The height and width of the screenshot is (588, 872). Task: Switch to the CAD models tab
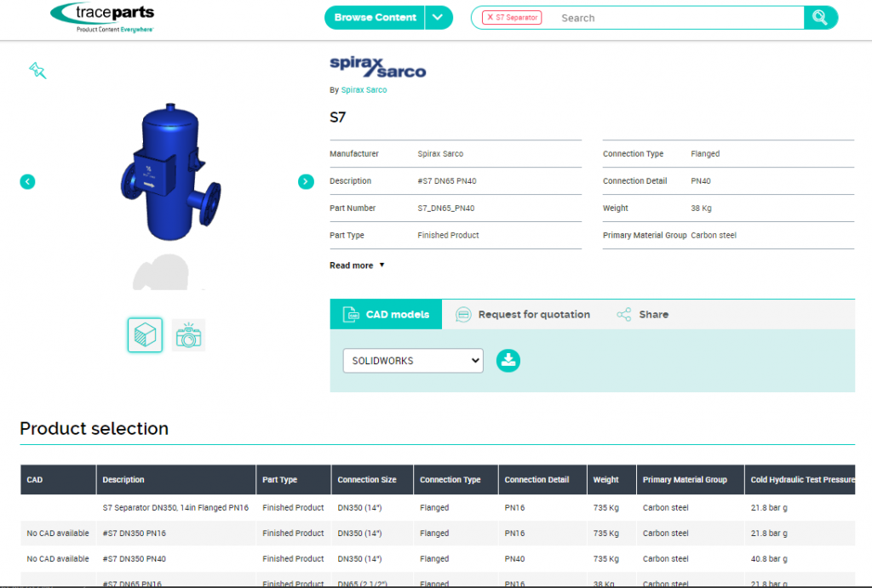pos(386,314)
